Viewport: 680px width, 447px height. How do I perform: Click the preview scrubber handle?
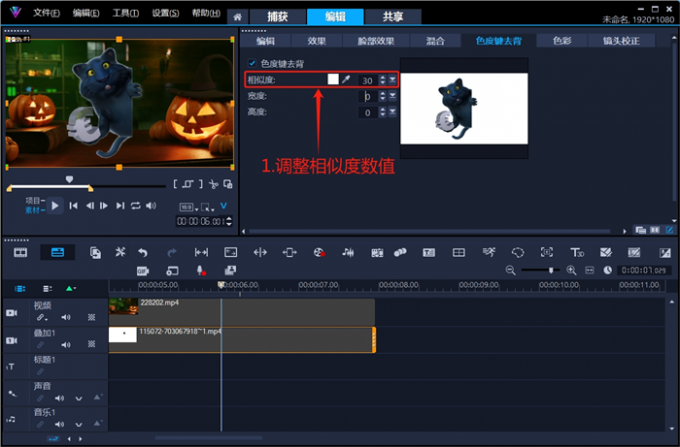coord(69,179)
